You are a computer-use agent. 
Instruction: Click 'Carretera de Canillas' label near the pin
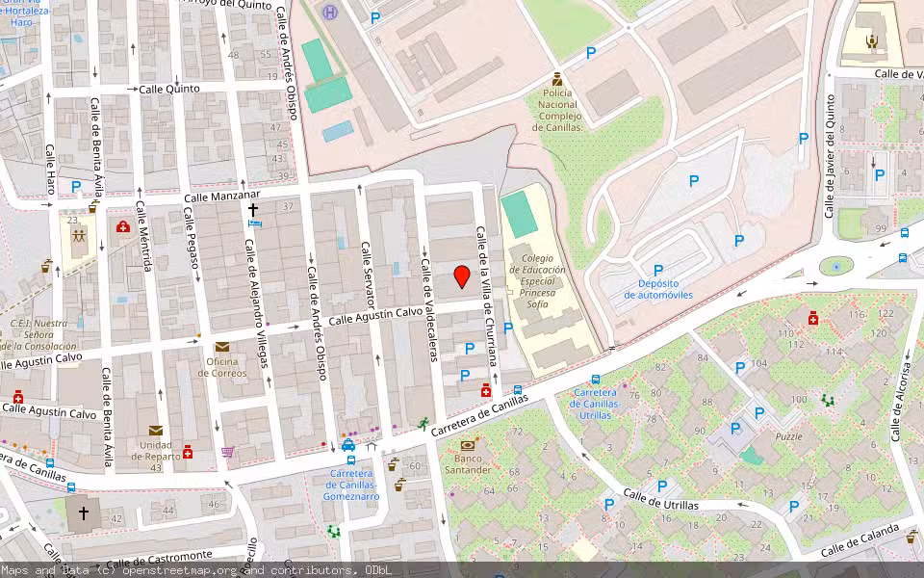(479, 416)
